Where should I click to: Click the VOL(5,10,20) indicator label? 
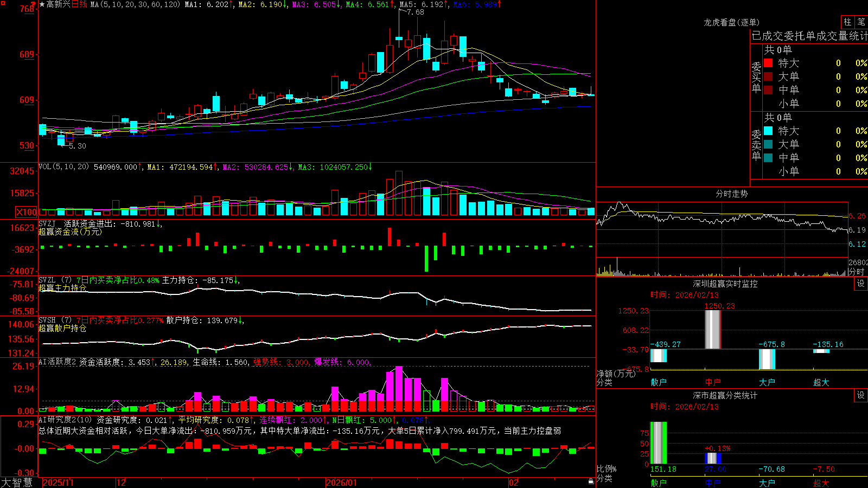click(x=64, y=167)
